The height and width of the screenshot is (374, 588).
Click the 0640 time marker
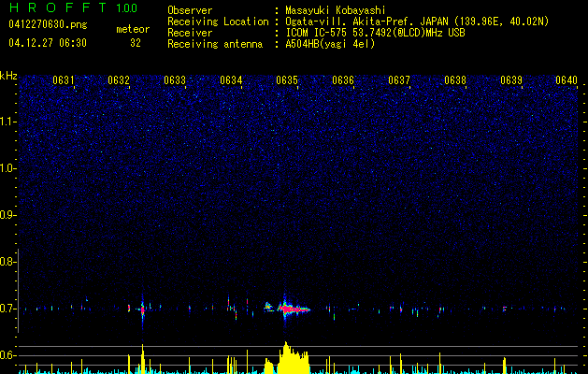click(x=566, y=80)
